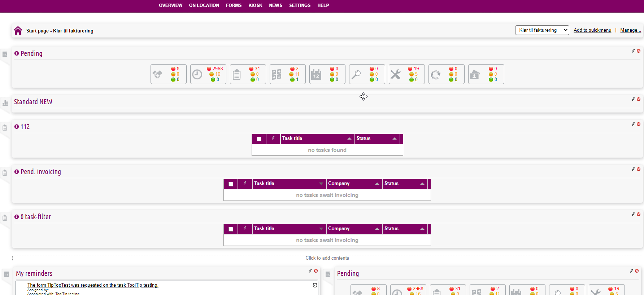The width and height of the screenshot is (644, 295).
Task: Open the Klar til fakturering dropdown
Action: click(x=542, y=30)
